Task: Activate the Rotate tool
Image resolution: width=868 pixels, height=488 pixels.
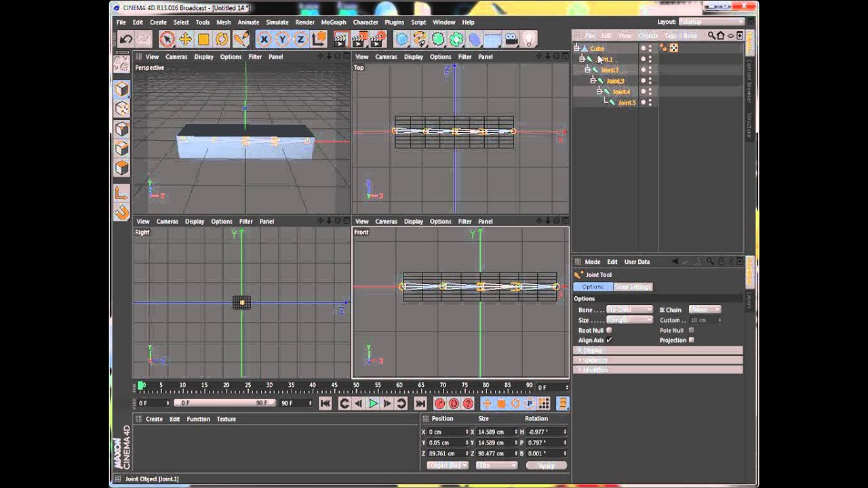Action: point(222,39)
